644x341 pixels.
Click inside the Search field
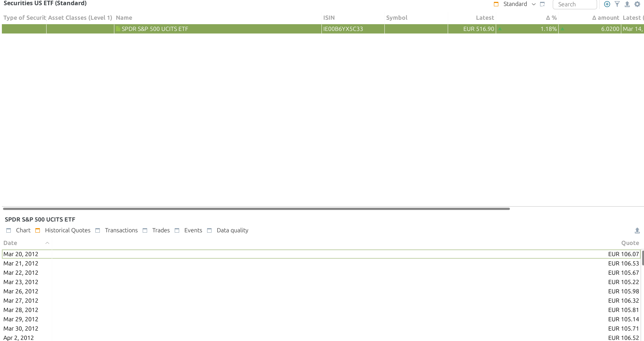575,4
